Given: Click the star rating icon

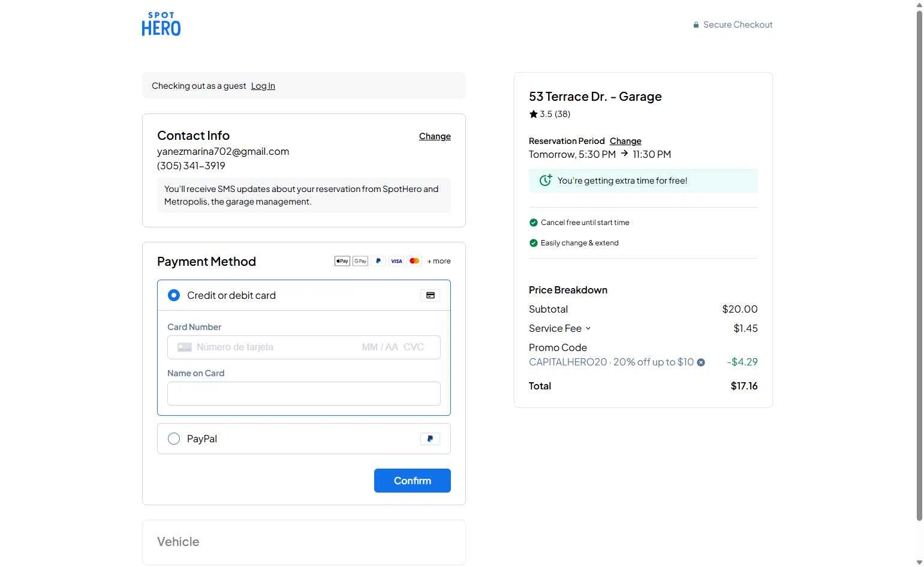Looking at the screenshot, I should tap(533, 114).
